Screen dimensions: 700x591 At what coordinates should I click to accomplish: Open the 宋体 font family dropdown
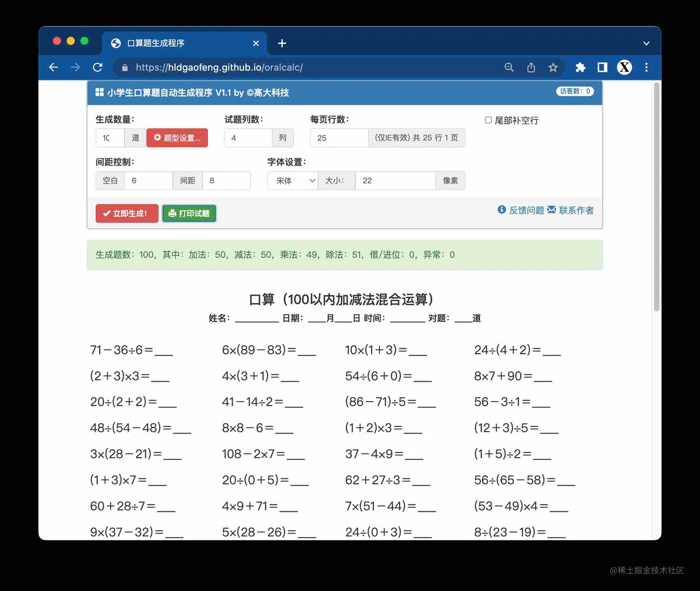point(292,181)
